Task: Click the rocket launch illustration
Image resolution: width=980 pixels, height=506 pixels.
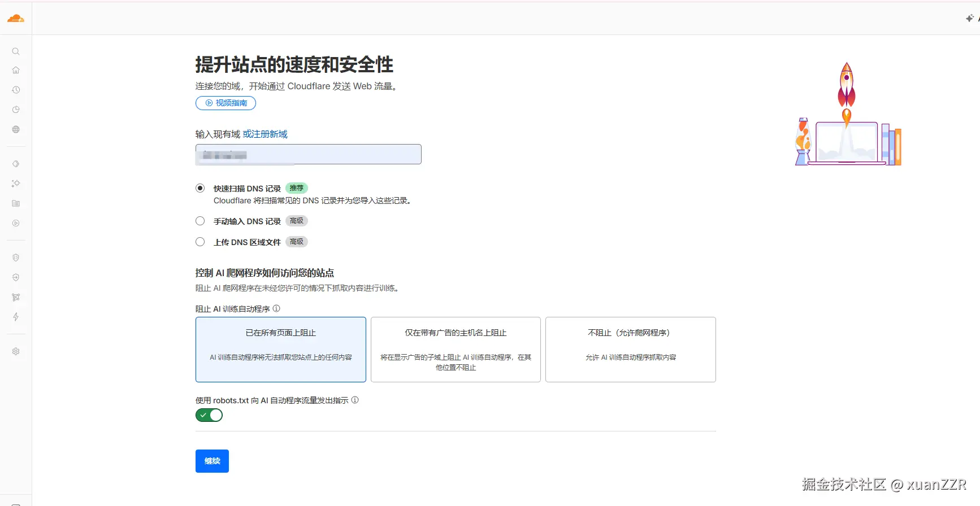Action: [x=848, y=114]
